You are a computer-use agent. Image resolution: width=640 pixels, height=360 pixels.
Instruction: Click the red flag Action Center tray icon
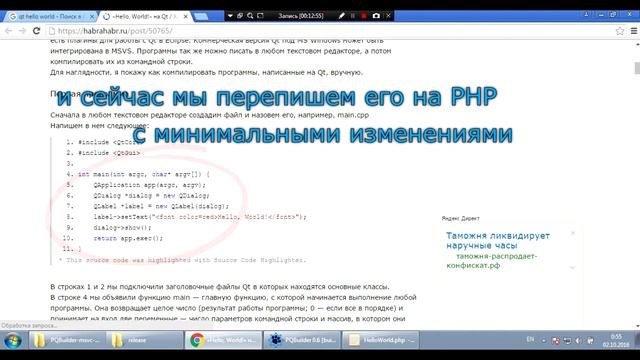[555, 340]
